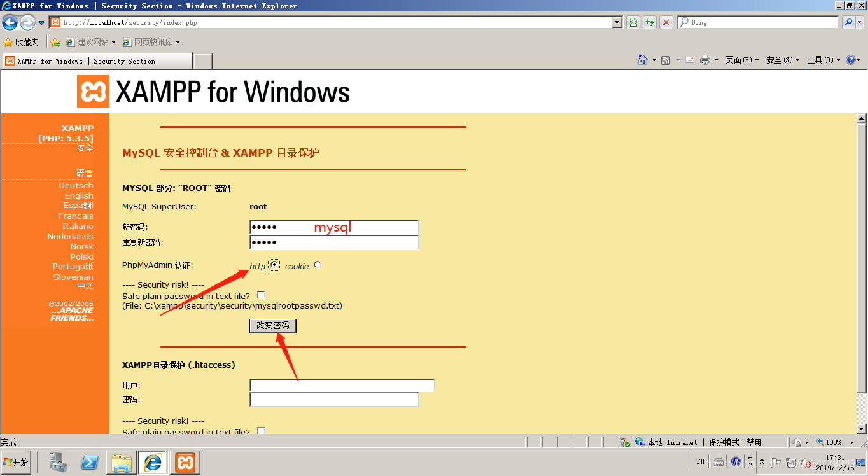Image resolution: width=868 pixels, height=476 pixels.
Task: Click the 开始 Start button
Action: tap(17, 462)
